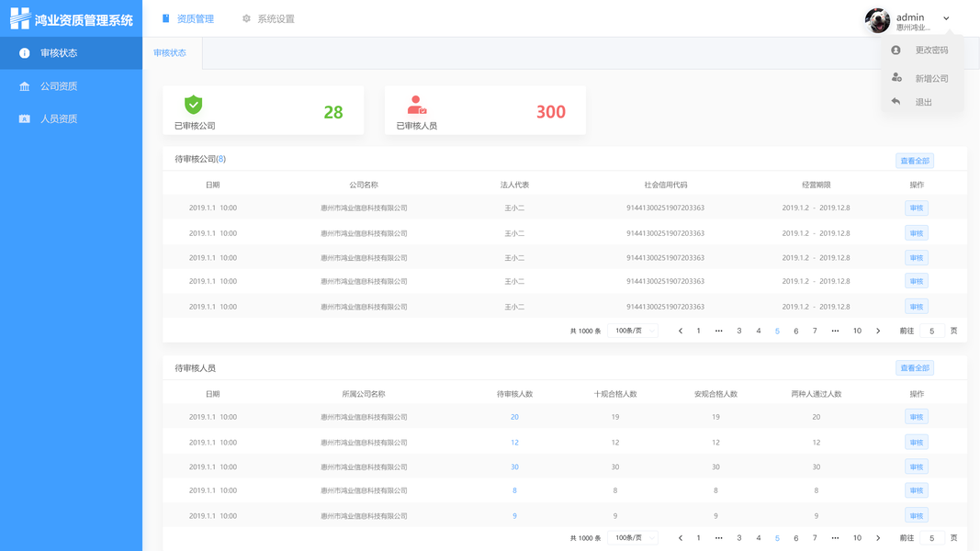
Task: Click the 退出 logout arrow icon
Action: coord(896,101)
